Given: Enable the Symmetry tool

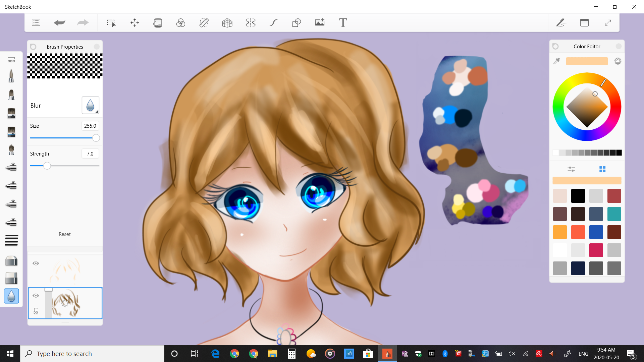Looking at the screenshot, I should (251, 22).
